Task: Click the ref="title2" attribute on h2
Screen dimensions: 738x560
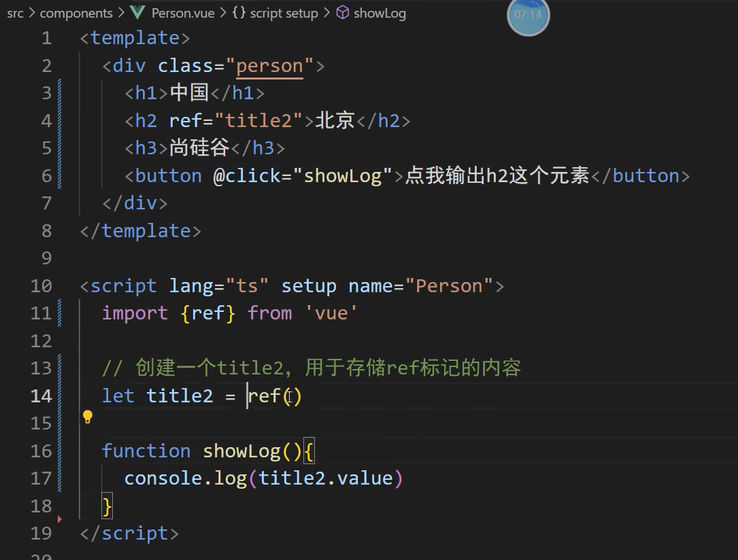Action: pos(235,121)
